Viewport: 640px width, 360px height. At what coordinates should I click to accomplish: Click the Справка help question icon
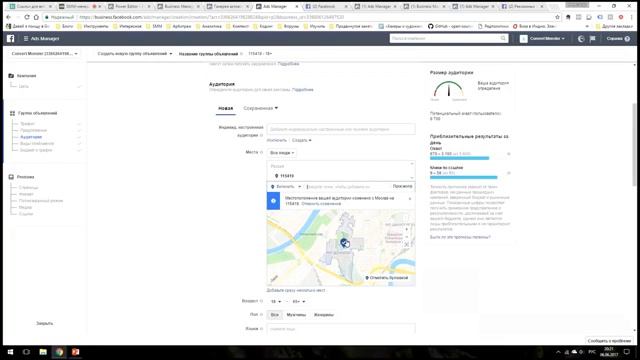[x=627, y=39]
